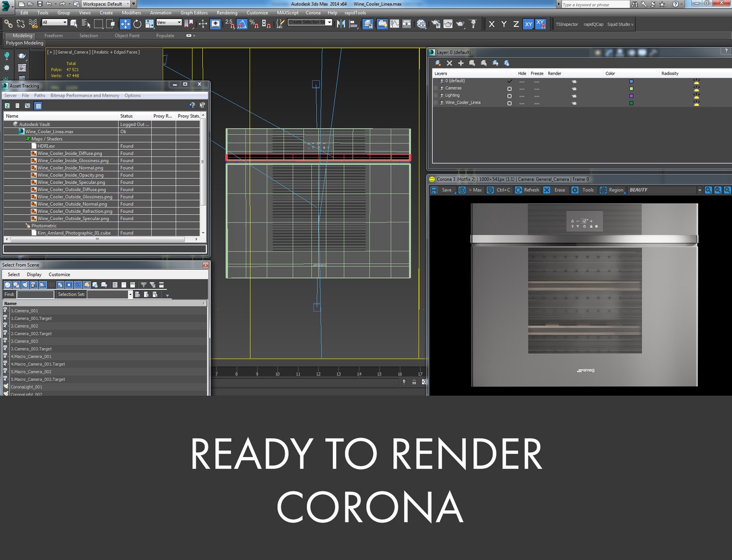
Task: Select the Rotate tool in main toolbar
Action: (x=137, y=24)
